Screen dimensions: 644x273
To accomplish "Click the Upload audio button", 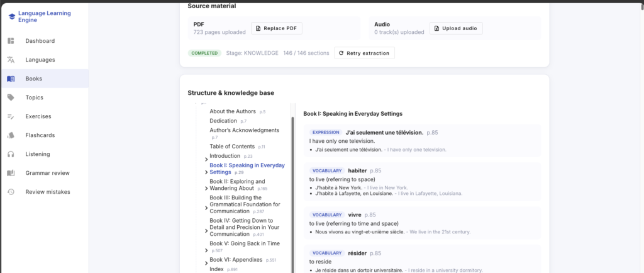I will coord(456,28).
